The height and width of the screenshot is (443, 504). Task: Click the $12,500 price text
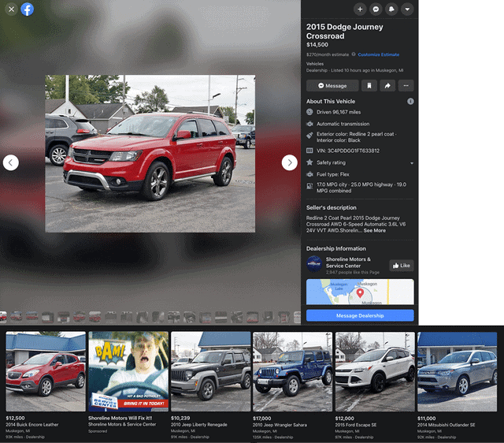tap(15, 419)
